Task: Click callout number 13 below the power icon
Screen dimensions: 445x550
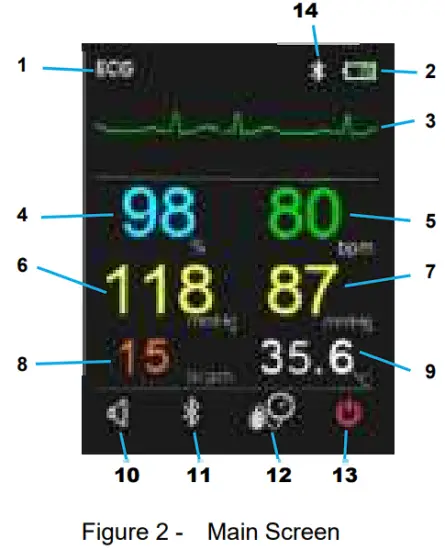Action: [345, 476]
